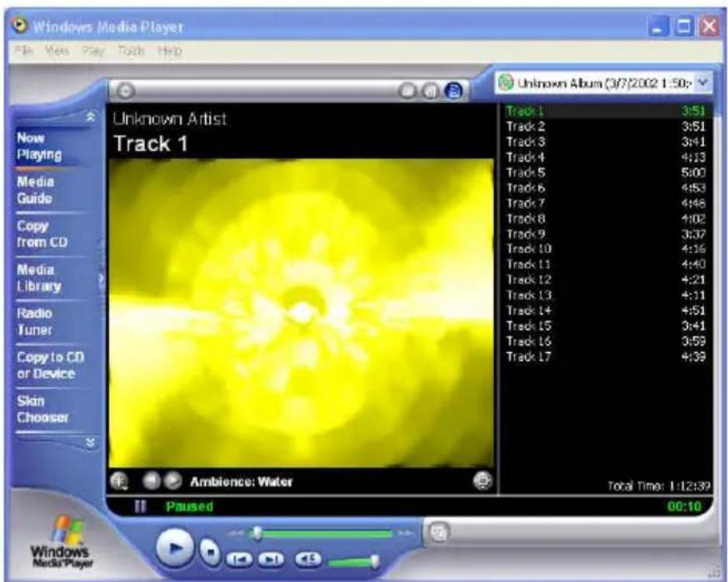Screen dimensions: 728x582
Task: Pick Track 11 from the playlist
Action: tap(606, 264)
